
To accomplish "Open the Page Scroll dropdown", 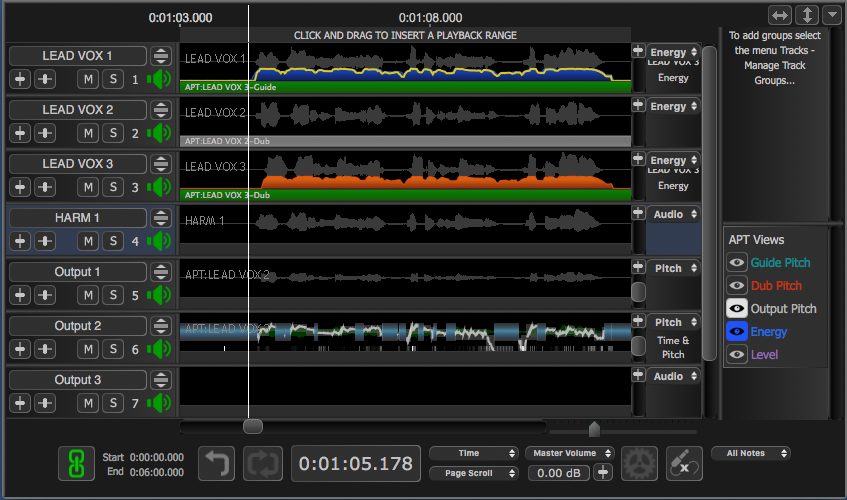I will pyautogui.click(x=474, y=473).
